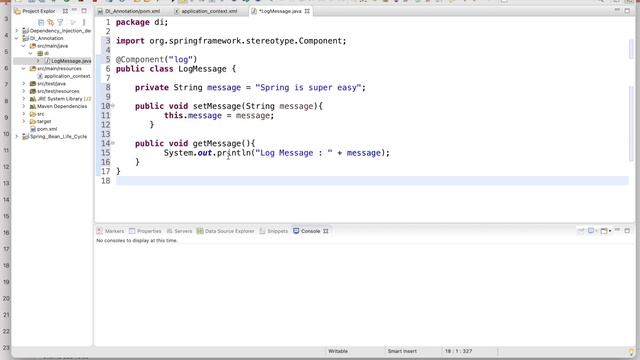
Task: Expand LogMessage.java in the tree
Action: click(x=38, y=61)
